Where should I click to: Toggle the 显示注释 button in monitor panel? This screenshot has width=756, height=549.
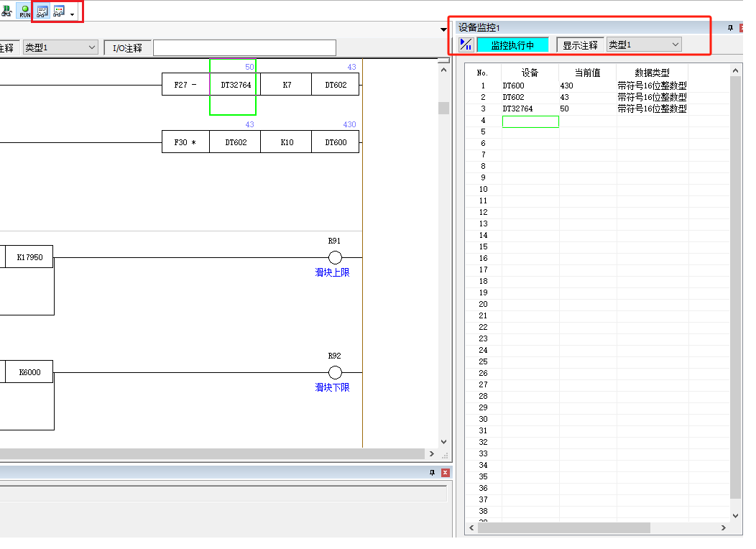coord(580,45)
